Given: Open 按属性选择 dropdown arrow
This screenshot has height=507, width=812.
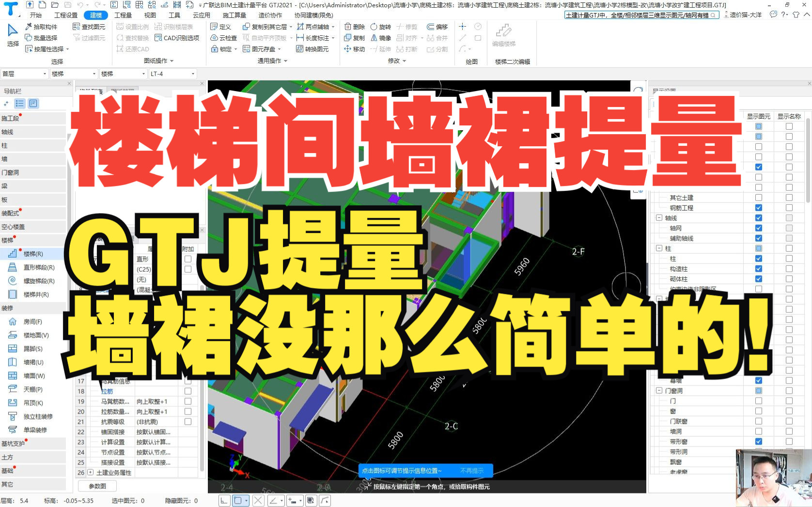Looking at the screenshot, I should pos(68,49).
